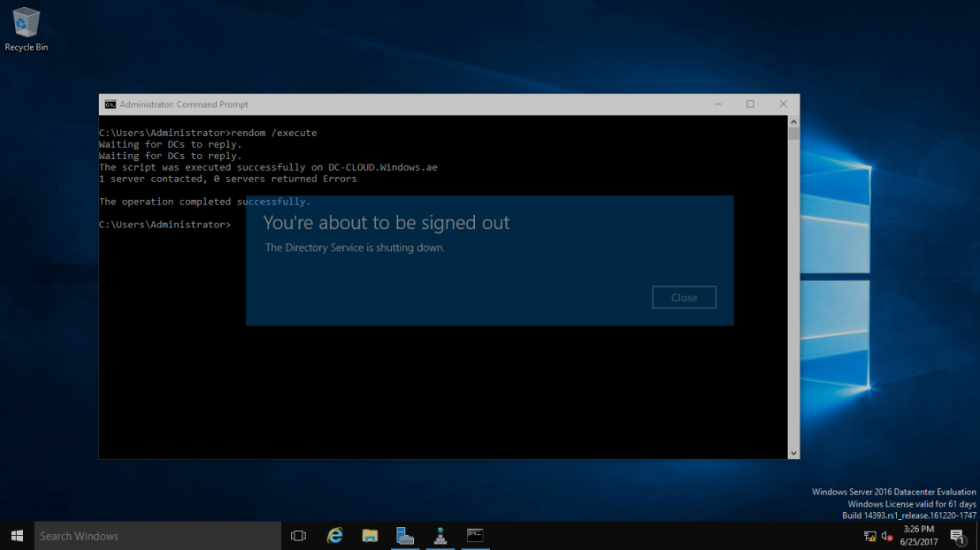Open the network status tray icon
Image resolution: width=980 pixels, height=550 pixels.
tap(869, 536)
